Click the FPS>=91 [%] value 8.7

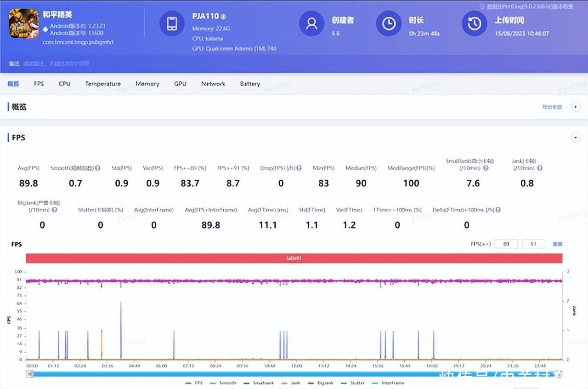click(x=233, y=183)
